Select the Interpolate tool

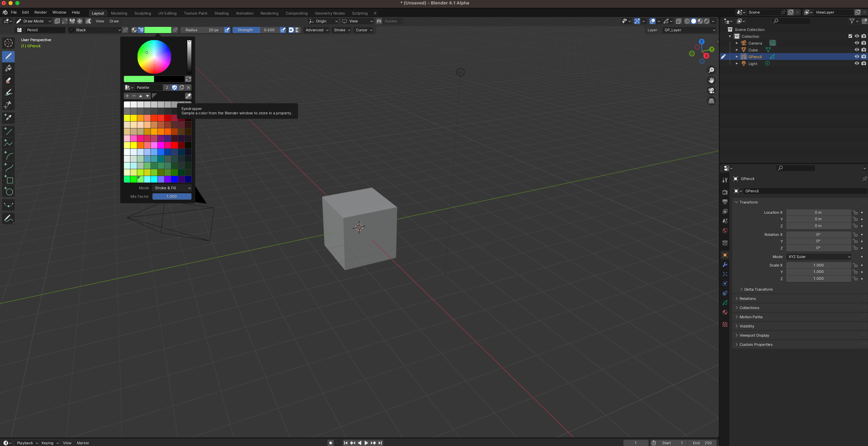coord(9,205)
